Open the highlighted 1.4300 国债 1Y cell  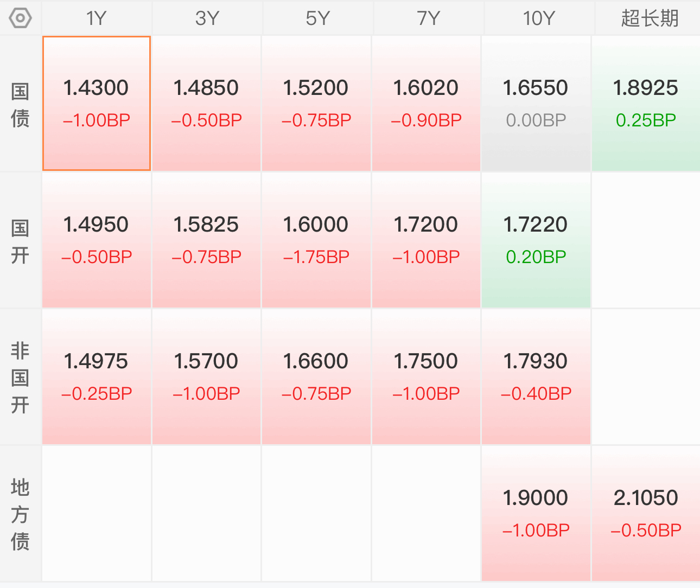click(x=97, y=104)
